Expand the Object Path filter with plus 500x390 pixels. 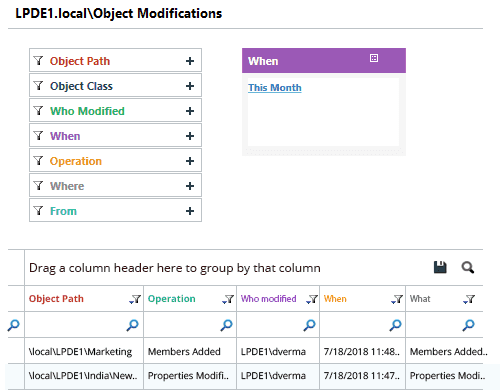190,61
